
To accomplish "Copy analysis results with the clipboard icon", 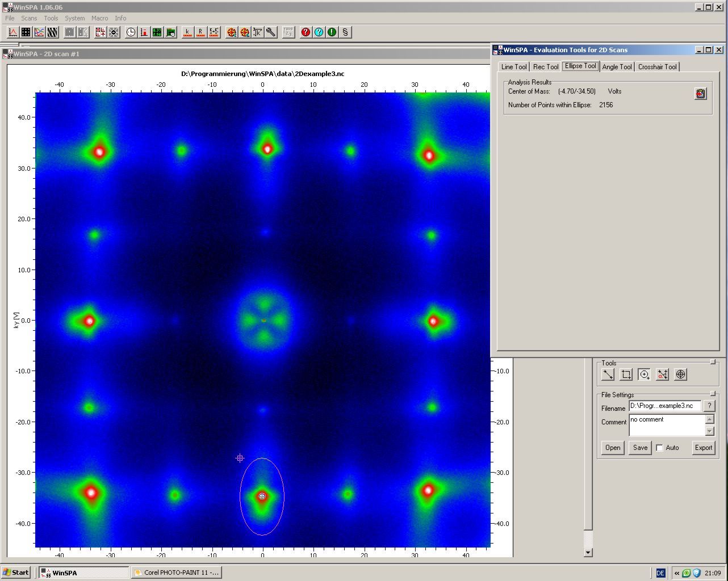I will (701, 94).
